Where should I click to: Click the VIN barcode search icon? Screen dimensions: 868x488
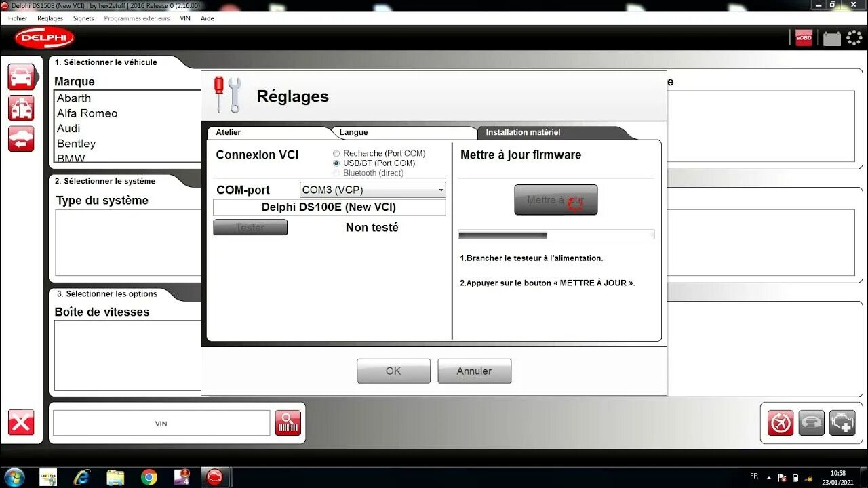288,423
